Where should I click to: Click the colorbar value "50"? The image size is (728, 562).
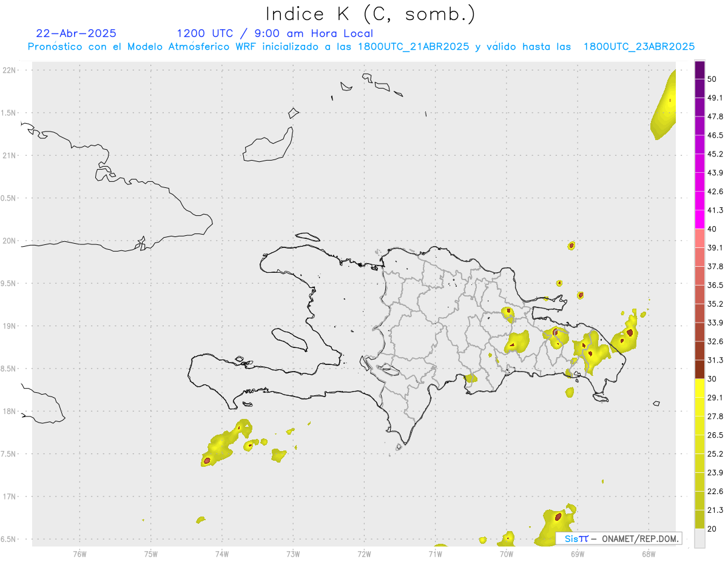pos(712,79)
